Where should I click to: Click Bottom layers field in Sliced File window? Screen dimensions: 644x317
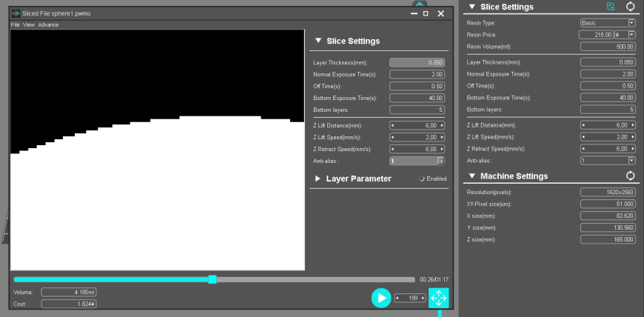[417, 110]
